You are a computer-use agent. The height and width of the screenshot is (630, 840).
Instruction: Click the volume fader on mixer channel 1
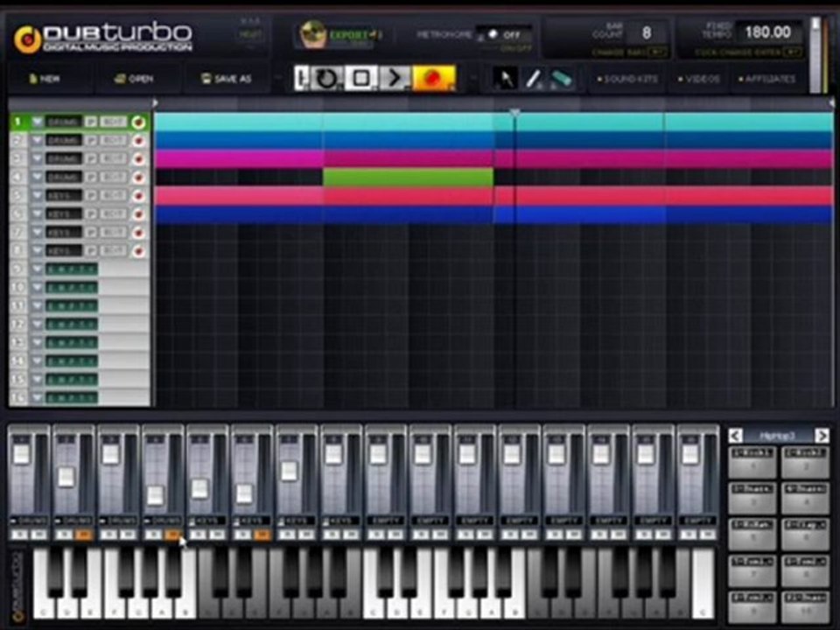pos(22,454)
